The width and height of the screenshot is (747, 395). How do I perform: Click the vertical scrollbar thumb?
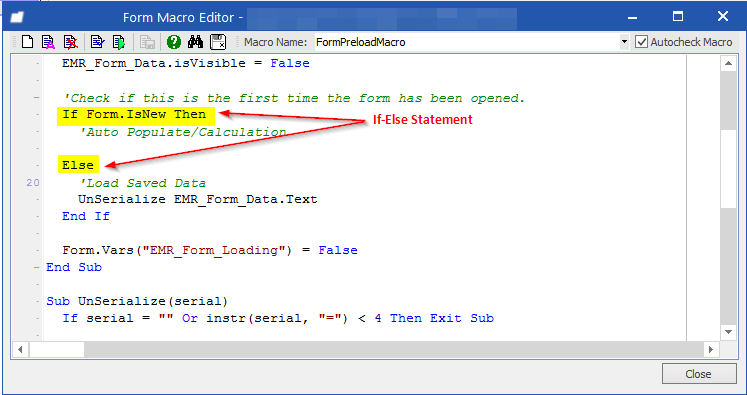pos(728,169)
